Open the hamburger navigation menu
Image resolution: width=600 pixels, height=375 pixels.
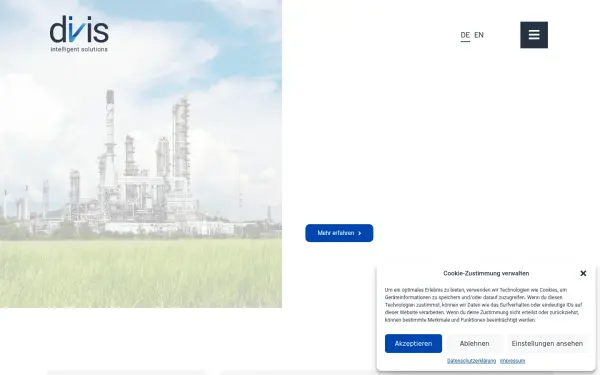pyautogui.click(x=534, y=35)
